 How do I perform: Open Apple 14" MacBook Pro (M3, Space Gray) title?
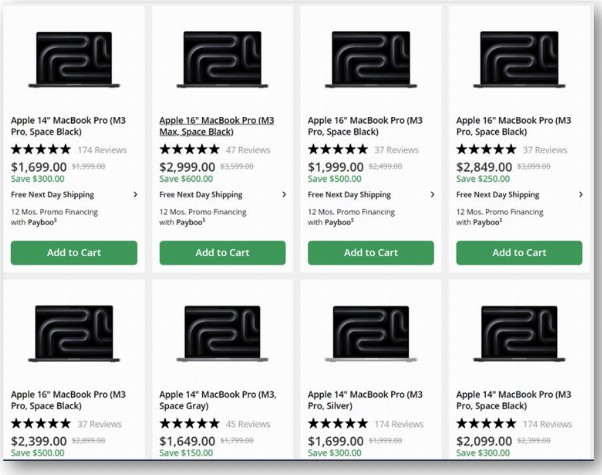(x=218, y=400)
